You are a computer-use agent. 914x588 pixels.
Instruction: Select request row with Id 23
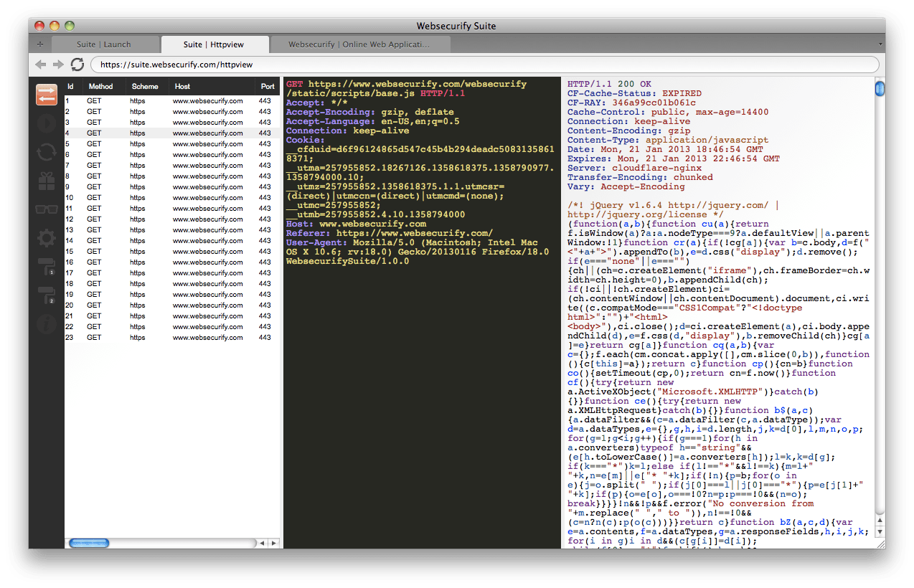(x=172, y=338)
